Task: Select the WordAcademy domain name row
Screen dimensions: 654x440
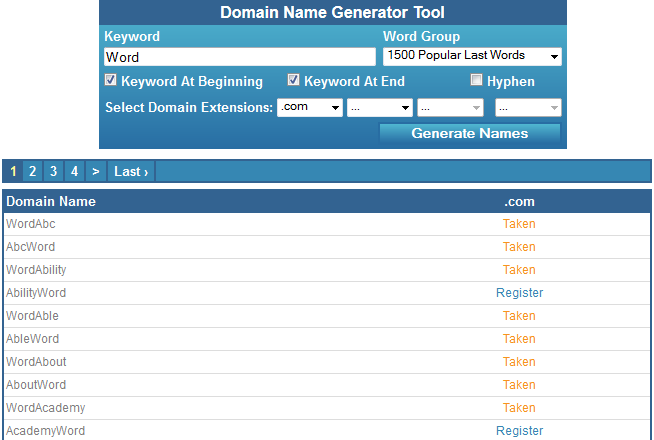Action: coord(327,408)
